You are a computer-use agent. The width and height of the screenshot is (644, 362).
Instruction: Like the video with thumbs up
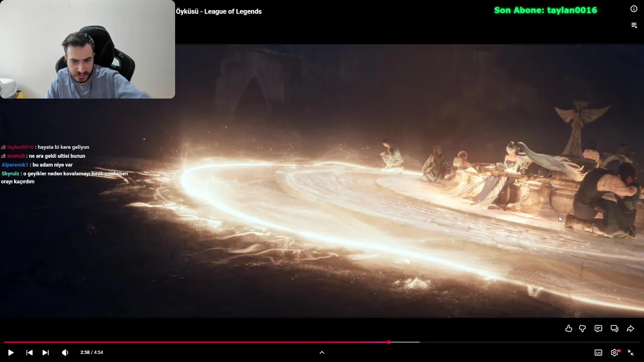point(569,328)
